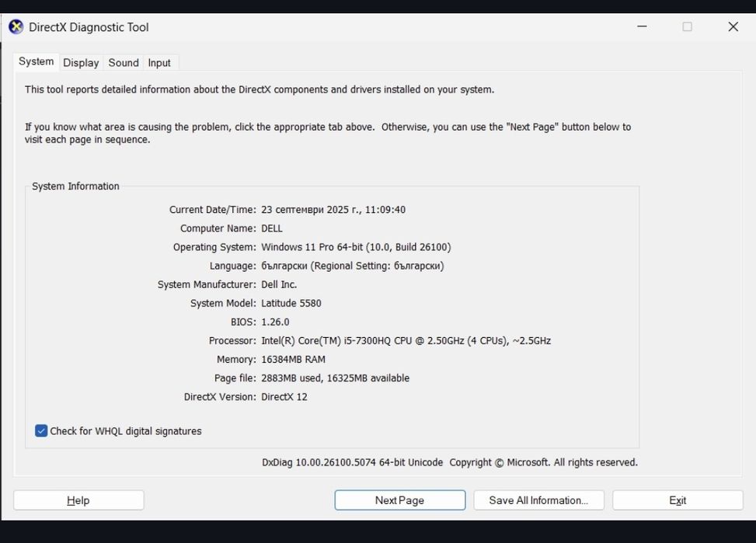Click the Operating System label

tap(214, 247)
